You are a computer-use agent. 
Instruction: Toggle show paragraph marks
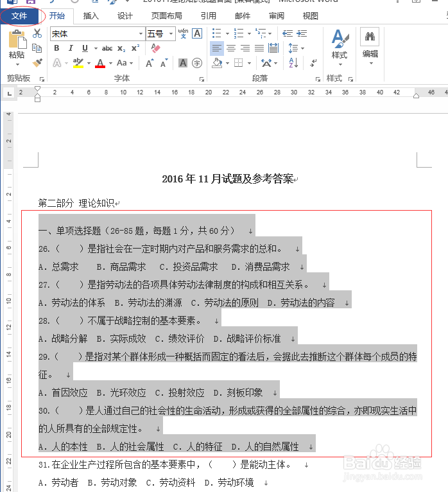coord(313,63)
